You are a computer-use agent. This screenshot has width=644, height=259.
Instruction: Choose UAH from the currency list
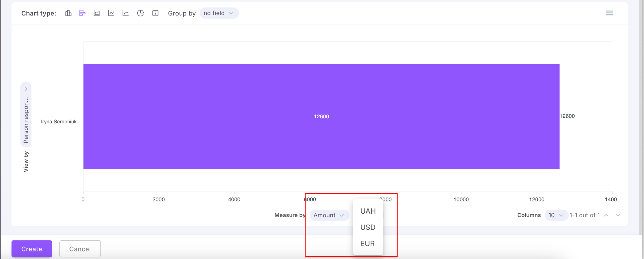coord(368,211)
